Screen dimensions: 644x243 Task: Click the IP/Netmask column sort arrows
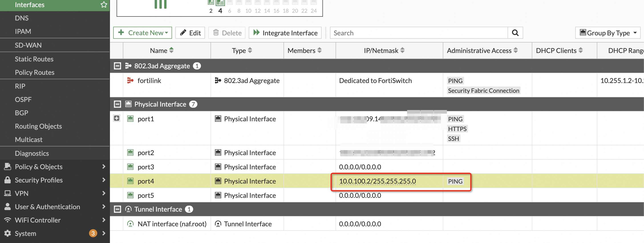pos(402,50)
